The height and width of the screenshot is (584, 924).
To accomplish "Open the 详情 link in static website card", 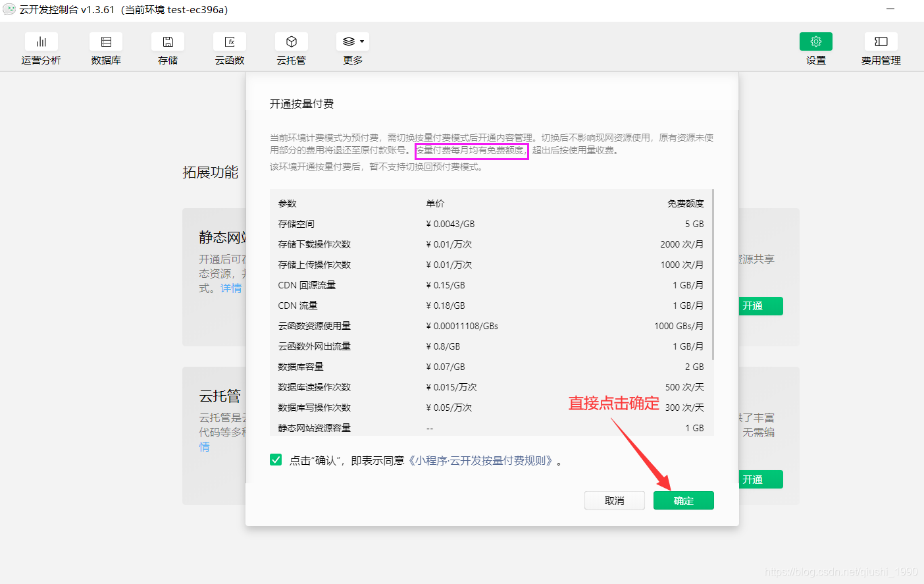I will tap(231, 288).
